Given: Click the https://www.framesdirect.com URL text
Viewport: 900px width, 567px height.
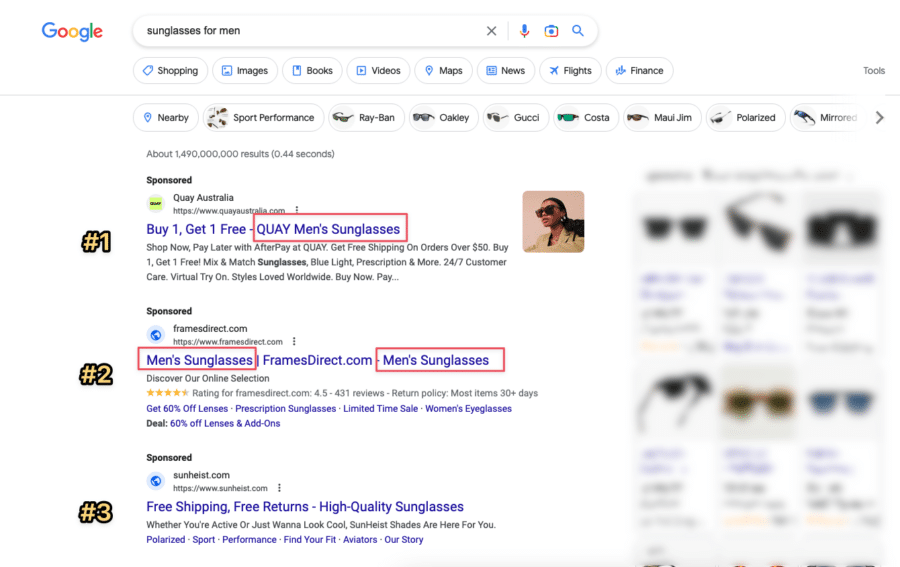Looking at the screenshot, I should [228, 342].
